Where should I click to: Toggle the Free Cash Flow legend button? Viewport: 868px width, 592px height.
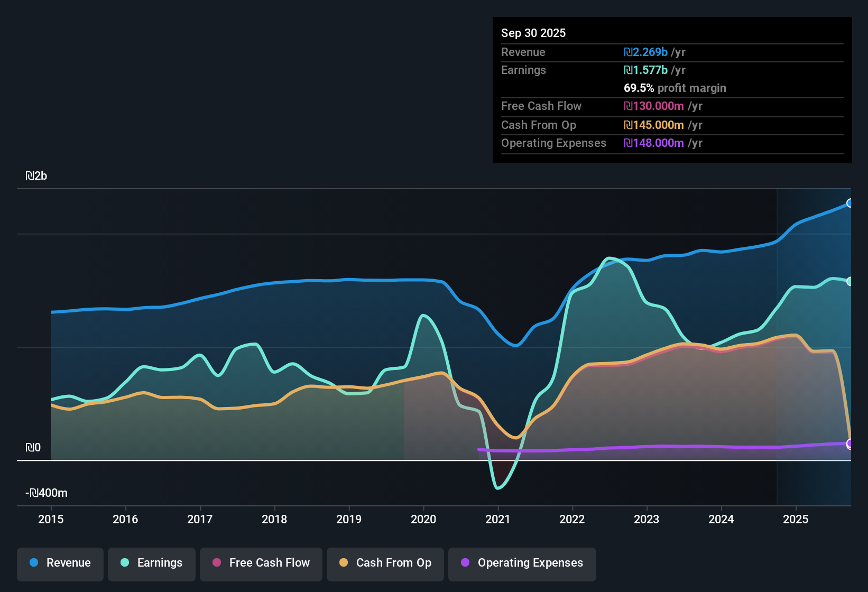[x=261, y=563]
